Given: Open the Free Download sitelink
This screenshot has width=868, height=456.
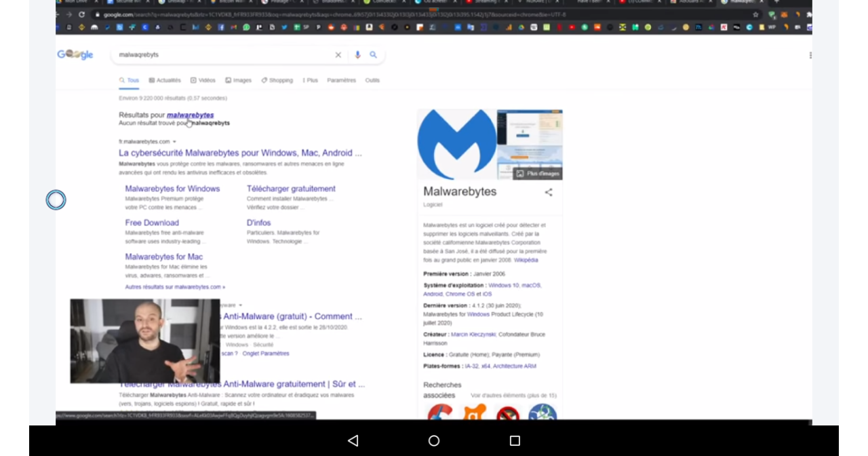Looking at the screenshot, I should coord(152,223).
